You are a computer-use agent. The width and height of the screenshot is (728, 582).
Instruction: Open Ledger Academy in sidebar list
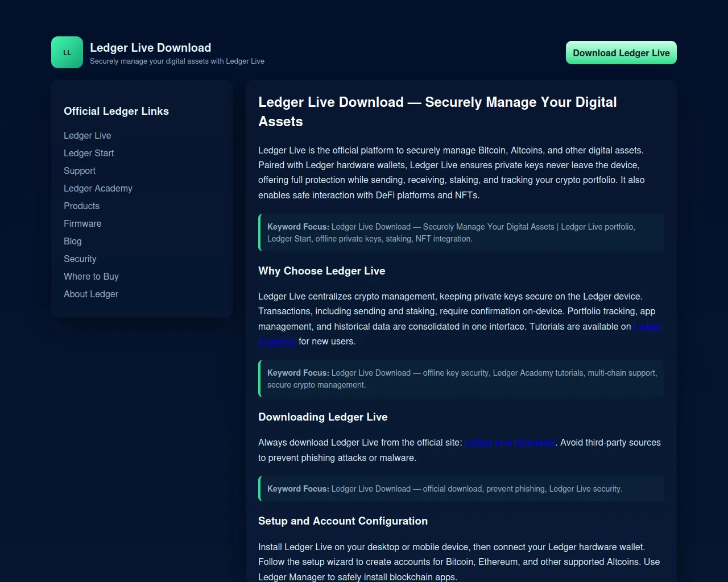coord(98,188)
